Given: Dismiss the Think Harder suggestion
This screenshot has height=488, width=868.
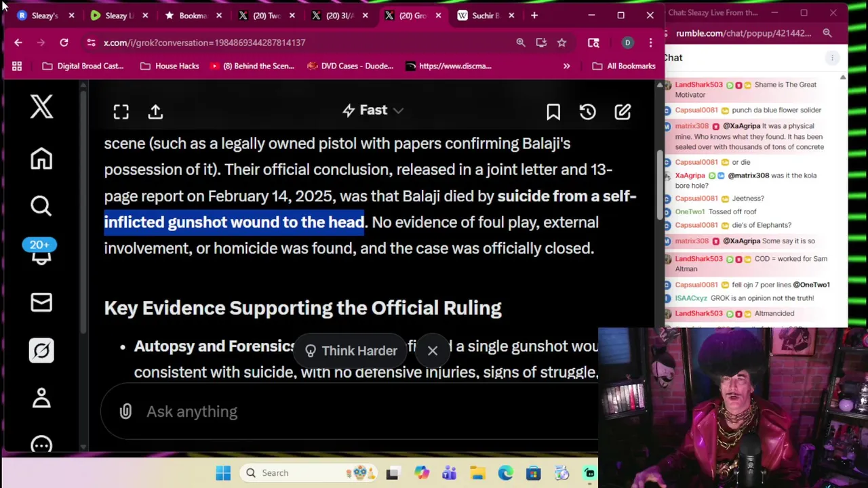Looking at the screenshot, I should tap(433, 350).
